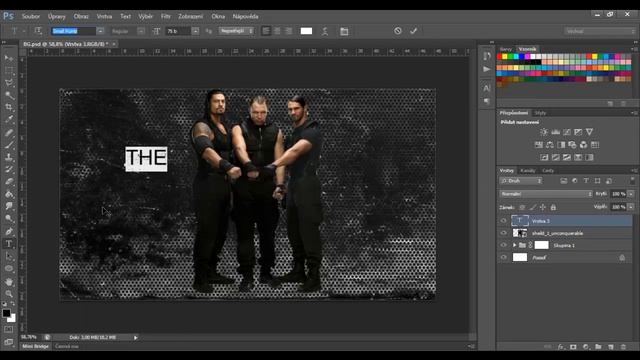The image size is (640, 360).
Task: Toggle lock all for layer
Action: 553,207
